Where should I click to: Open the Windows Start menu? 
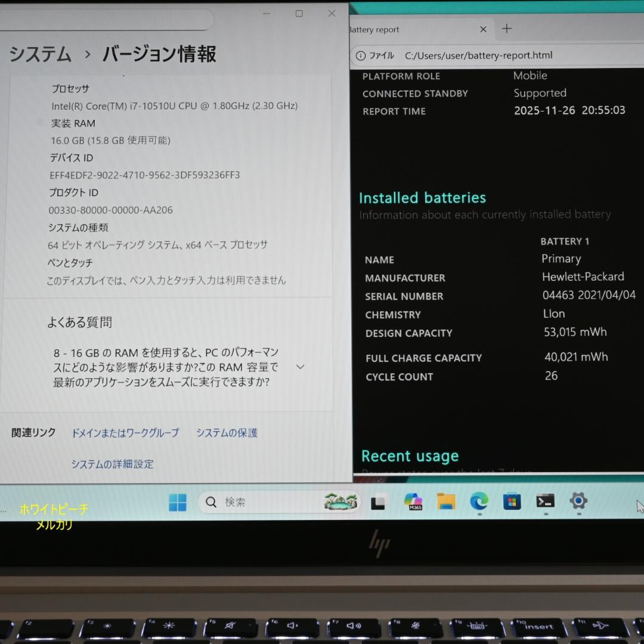(x=176, y=502)
